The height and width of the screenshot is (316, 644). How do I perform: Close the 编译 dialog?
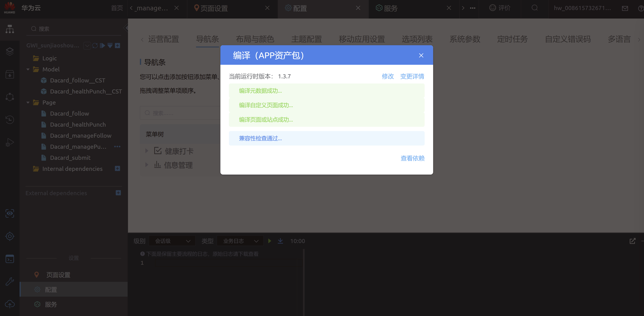(x=421, y=55)
